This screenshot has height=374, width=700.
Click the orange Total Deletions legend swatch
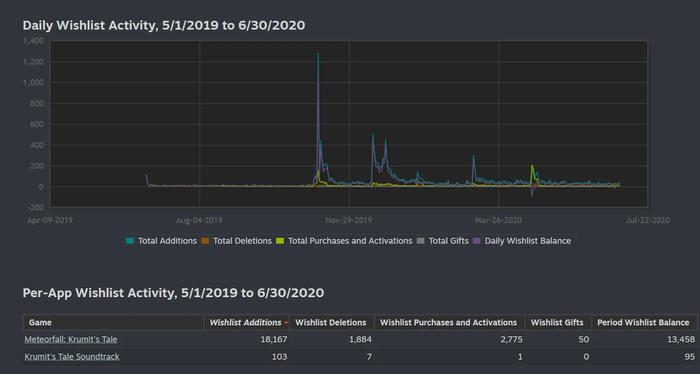205,241
